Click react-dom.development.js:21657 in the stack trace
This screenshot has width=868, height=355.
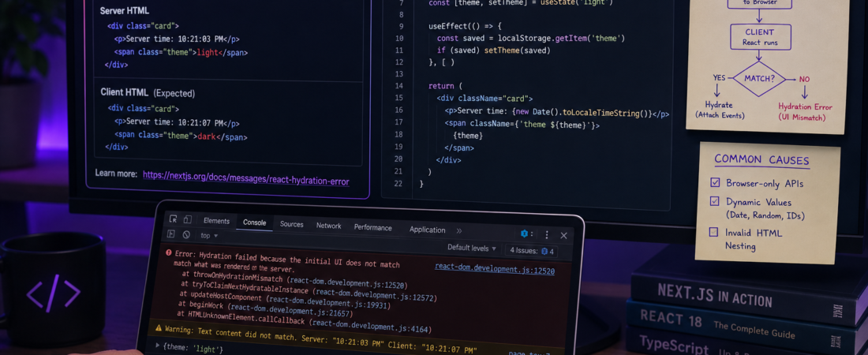[290, 309]
